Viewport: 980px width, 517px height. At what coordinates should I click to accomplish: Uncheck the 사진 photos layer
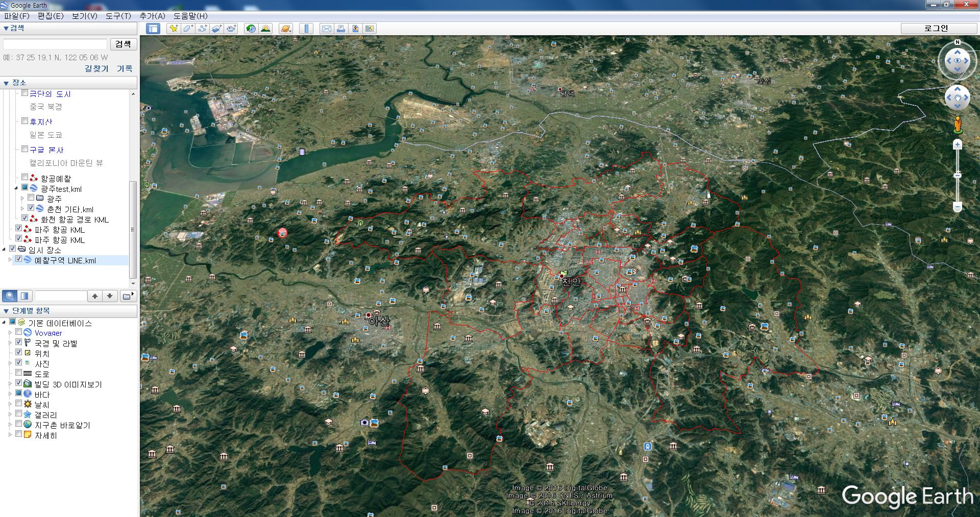19,362
